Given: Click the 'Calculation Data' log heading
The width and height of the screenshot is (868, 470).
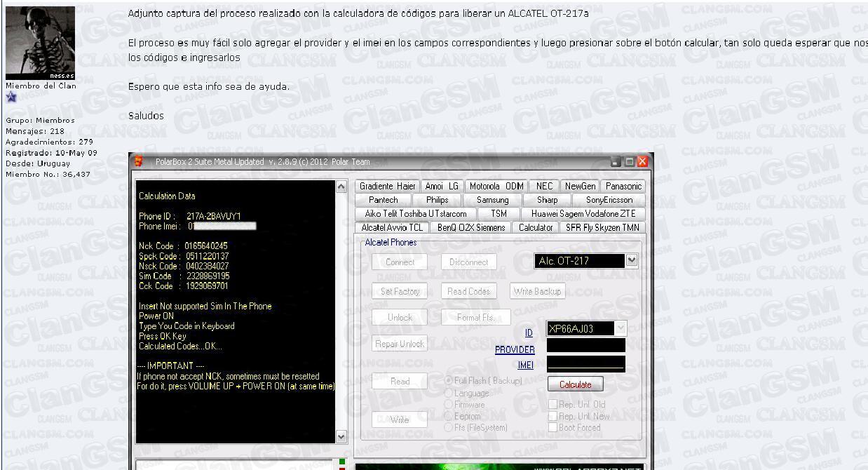Looking at the screenshot, I should click(x=167, y=196).
